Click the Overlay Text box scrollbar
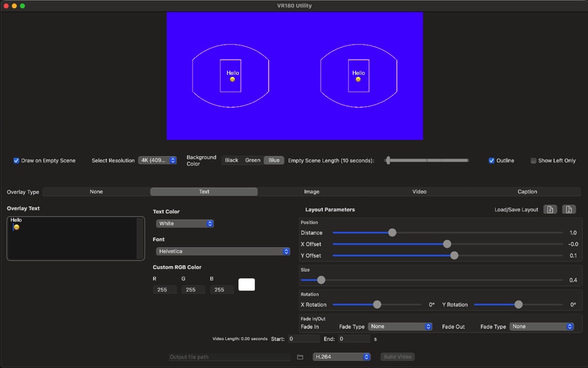Viewport: 588px width, 368px height. pyautogui.click(x=141, y=239)
